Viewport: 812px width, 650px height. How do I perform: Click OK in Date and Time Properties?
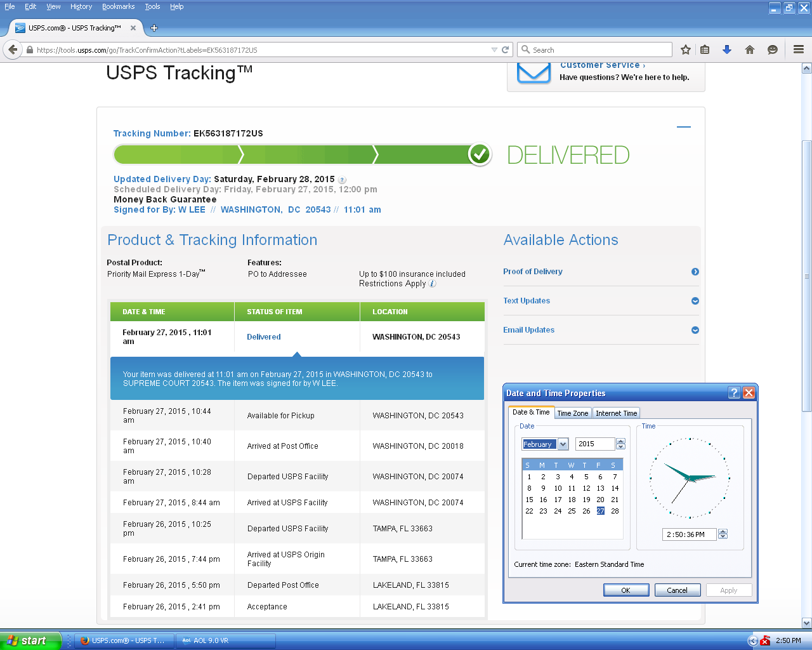click(626, 590)
